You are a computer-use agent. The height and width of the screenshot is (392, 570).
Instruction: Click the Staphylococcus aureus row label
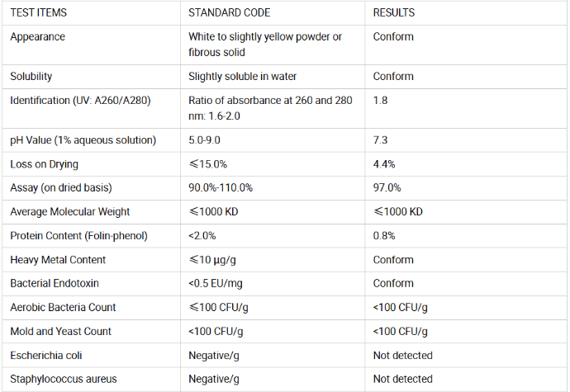[63, 380]
